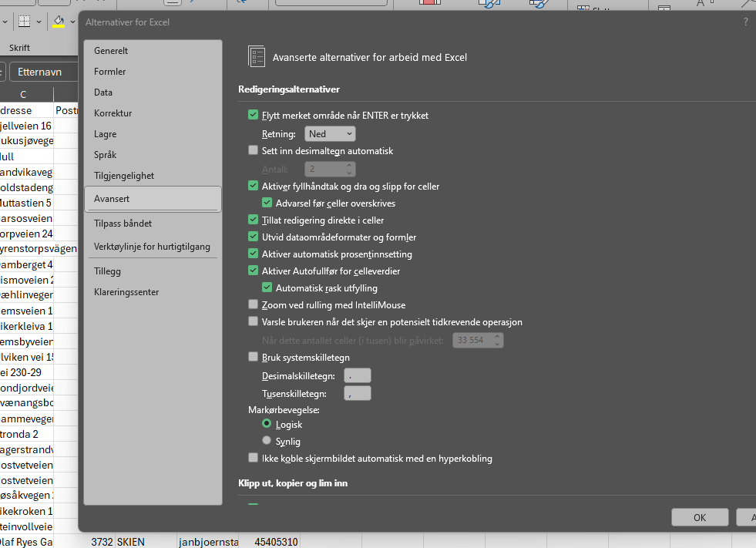Toggle Tillat redigering direkte i celler
756x548 pixels.
click(x=253, y=220)
